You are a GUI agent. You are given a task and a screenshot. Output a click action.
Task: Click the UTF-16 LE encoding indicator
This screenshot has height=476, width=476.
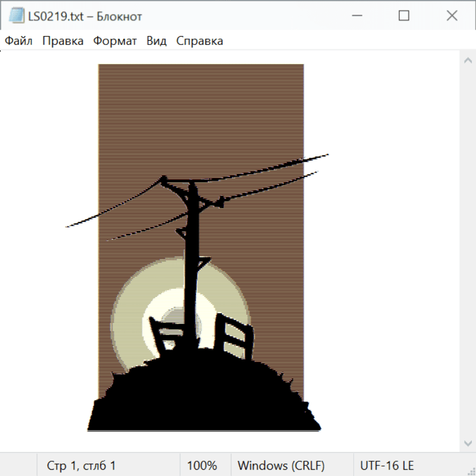387,465
